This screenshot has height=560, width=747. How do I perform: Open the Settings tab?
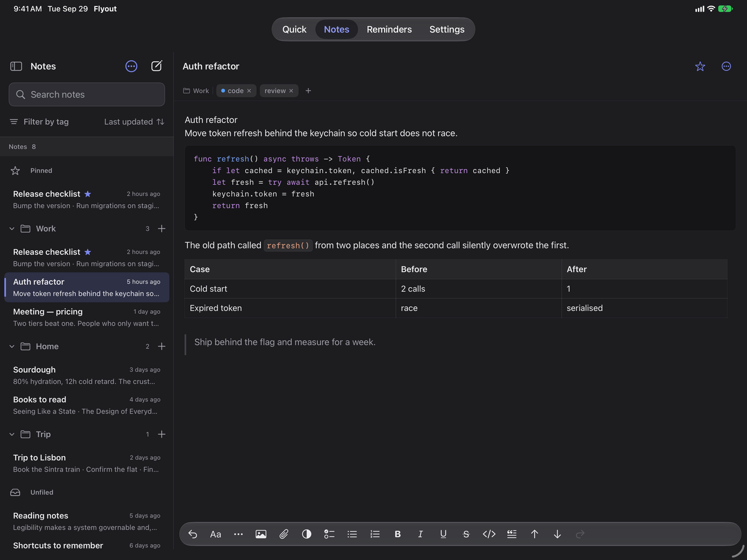447,30
